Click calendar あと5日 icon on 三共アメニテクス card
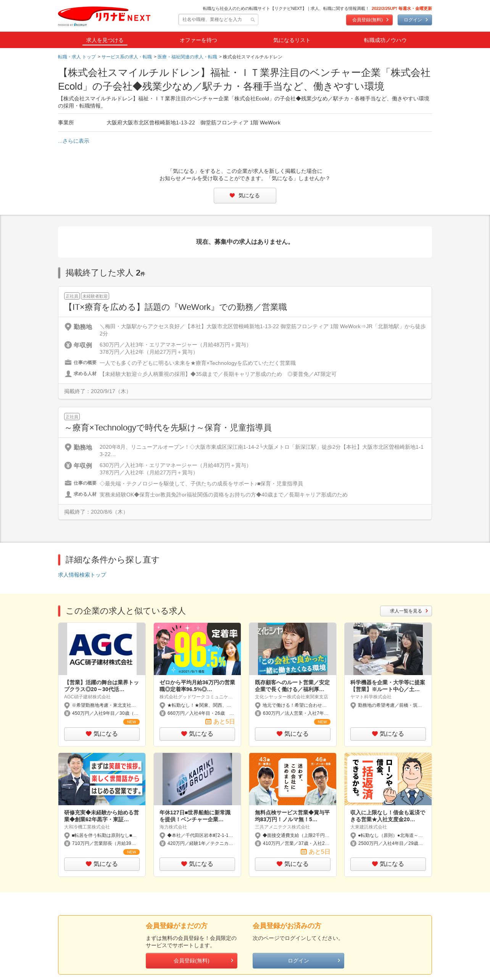490x980 pixels. pos(303,851)
